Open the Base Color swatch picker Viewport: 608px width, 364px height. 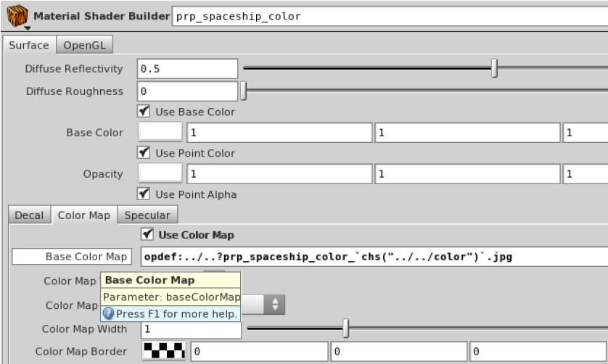pos(160,133)
